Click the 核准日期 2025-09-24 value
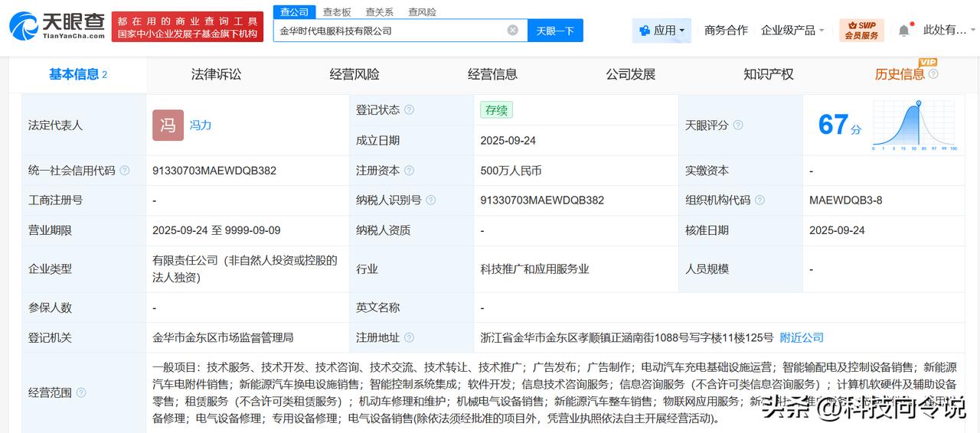This screenshot has height=433, width=980. tap(837, 230)
